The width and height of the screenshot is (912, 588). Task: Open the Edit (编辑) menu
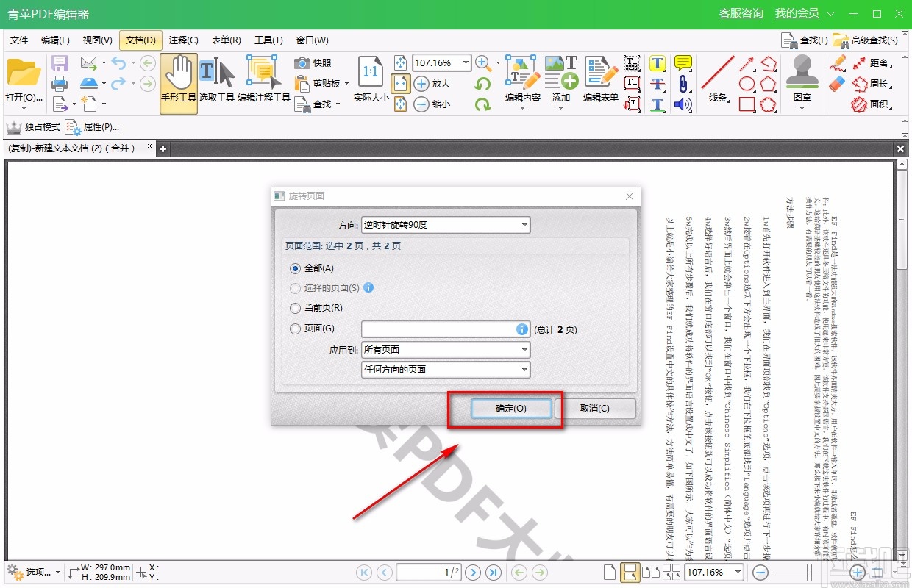pos(55,40)
